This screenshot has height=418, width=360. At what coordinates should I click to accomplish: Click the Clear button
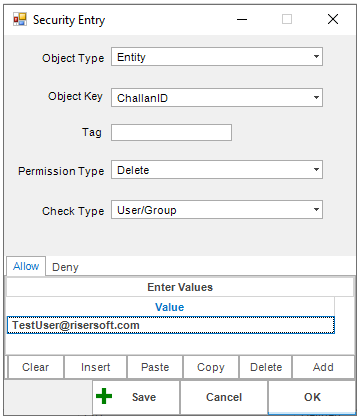[x=35, y=367]
